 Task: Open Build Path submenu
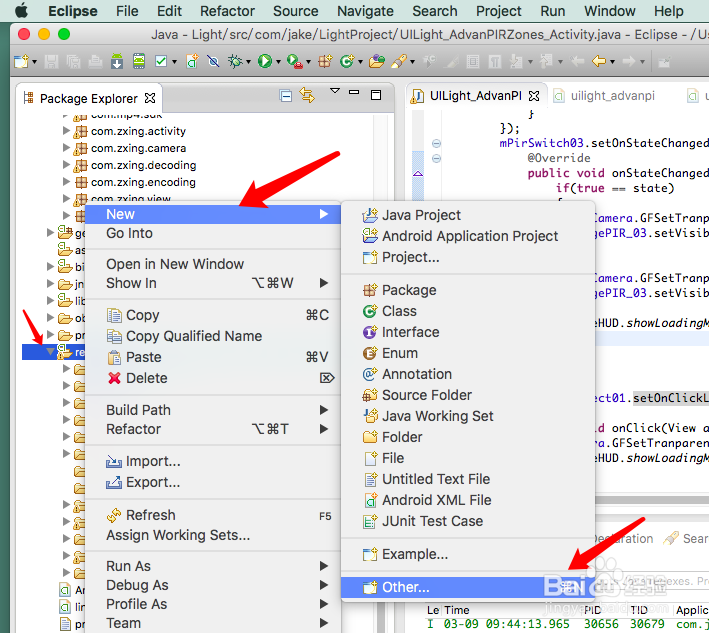point(213,410)
